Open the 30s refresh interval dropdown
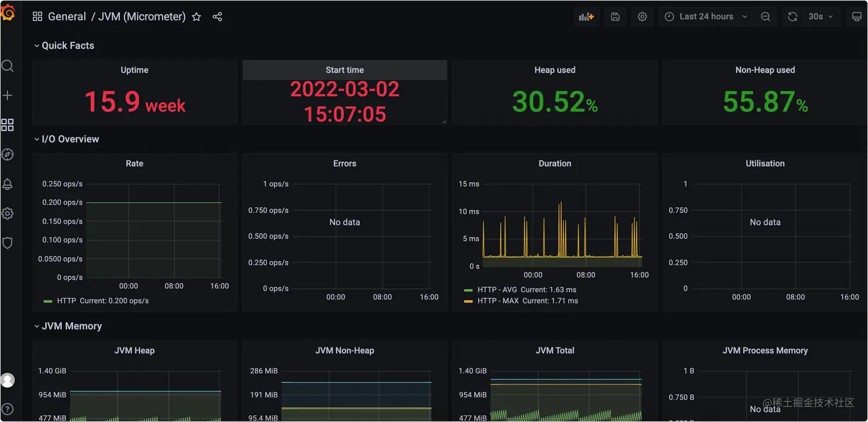868x422 pixels. pyautogui.click(x=821, y=17)
